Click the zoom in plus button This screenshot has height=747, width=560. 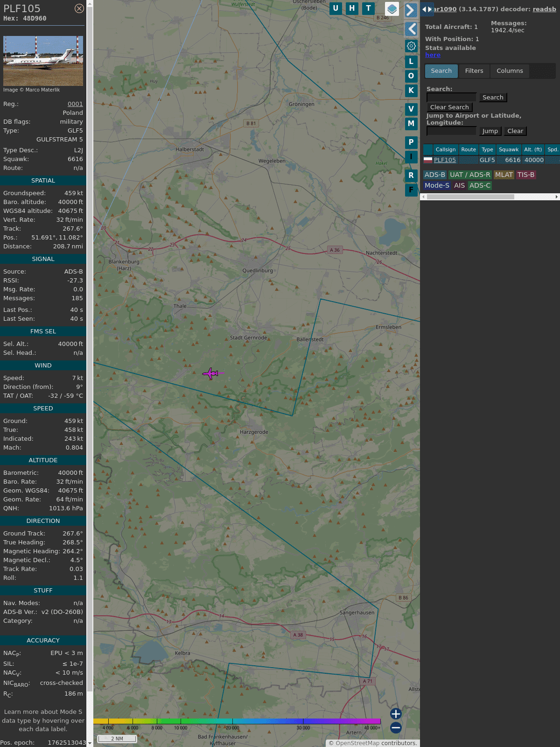(396, 713)
